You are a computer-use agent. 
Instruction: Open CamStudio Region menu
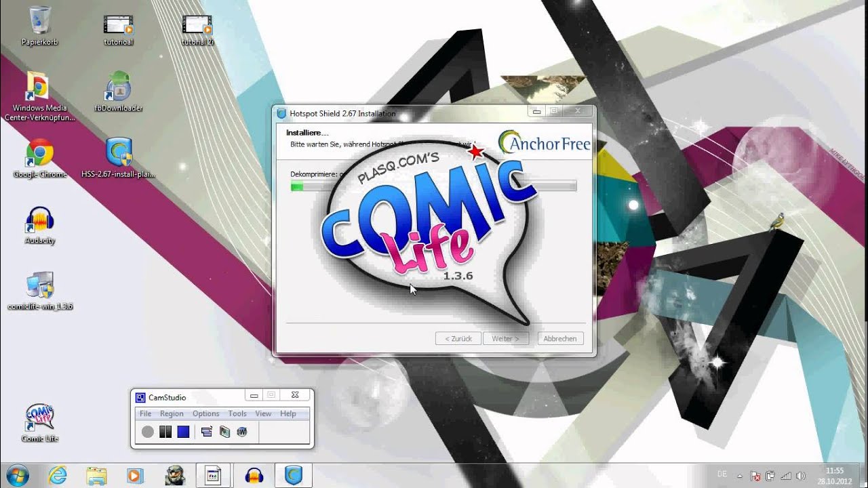[x=172, y=413]
